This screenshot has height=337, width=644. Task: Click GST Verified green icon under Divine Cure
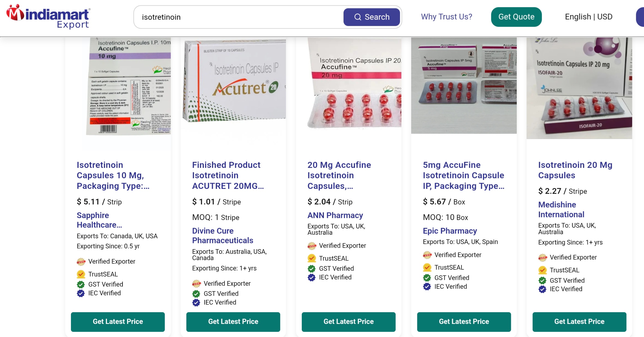[x=196, y=294]
